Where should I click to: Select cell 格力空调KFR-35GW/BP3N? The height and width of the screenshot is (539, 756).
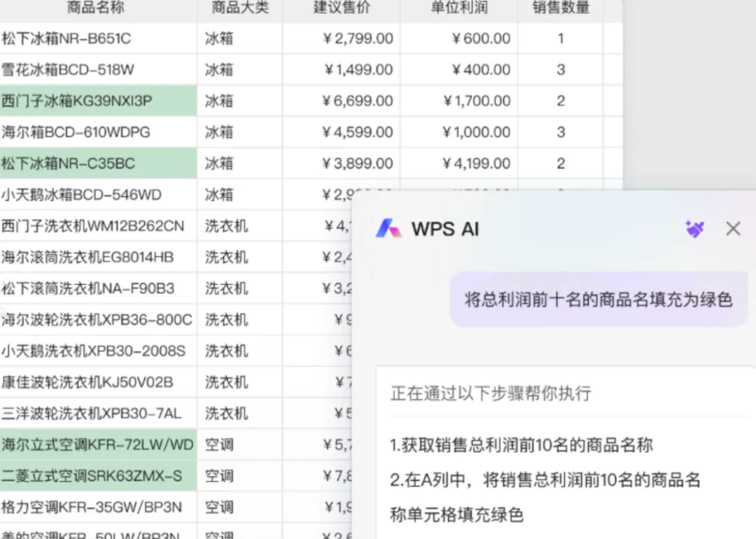pos(99,507)
